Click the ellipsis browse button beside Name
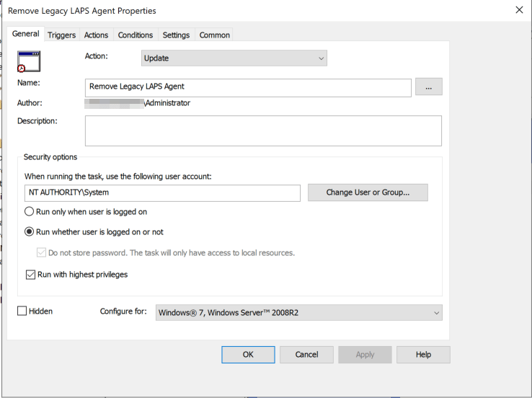The width and height of the screenshot is (532, 398). [x=429, y=87]
